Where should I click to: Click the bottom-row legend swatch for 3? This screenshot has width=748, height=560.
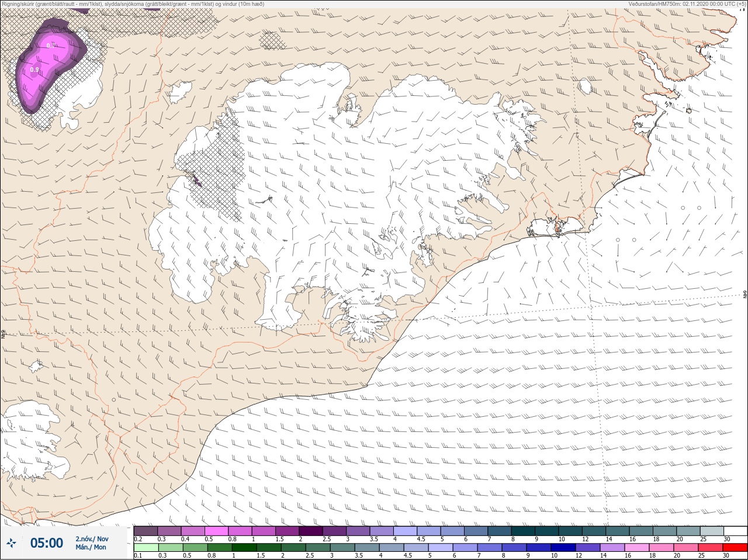(342, 548)
